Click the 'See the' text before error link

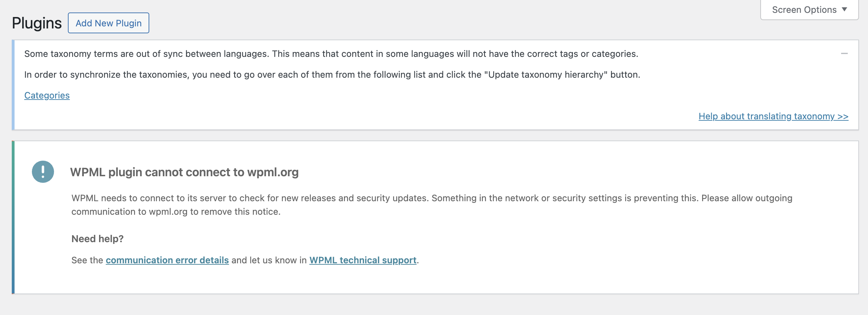coord(87,260)
